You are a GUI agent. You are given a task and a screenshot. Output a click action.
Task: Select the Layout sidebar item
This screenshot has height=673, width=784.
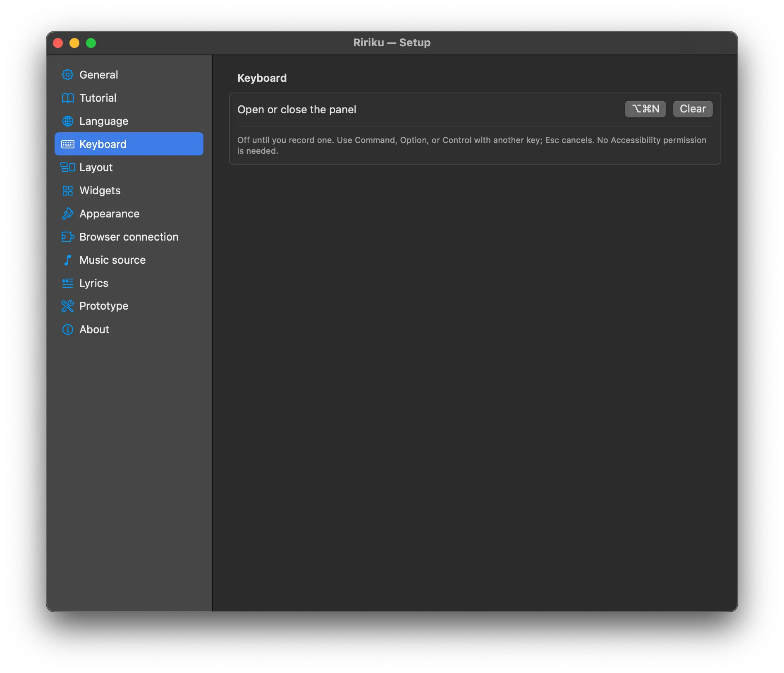point(129,167)
